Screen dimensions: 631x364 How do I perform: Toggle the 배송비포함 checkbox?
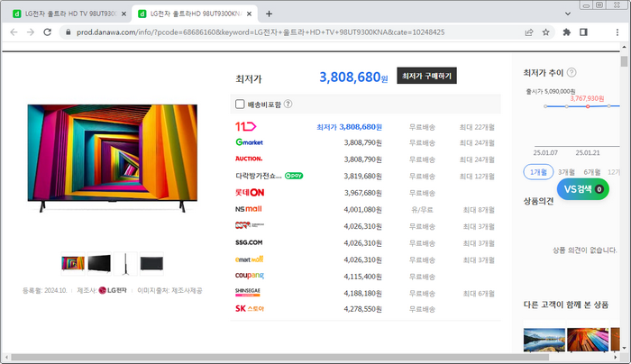[x=240, y=105]
